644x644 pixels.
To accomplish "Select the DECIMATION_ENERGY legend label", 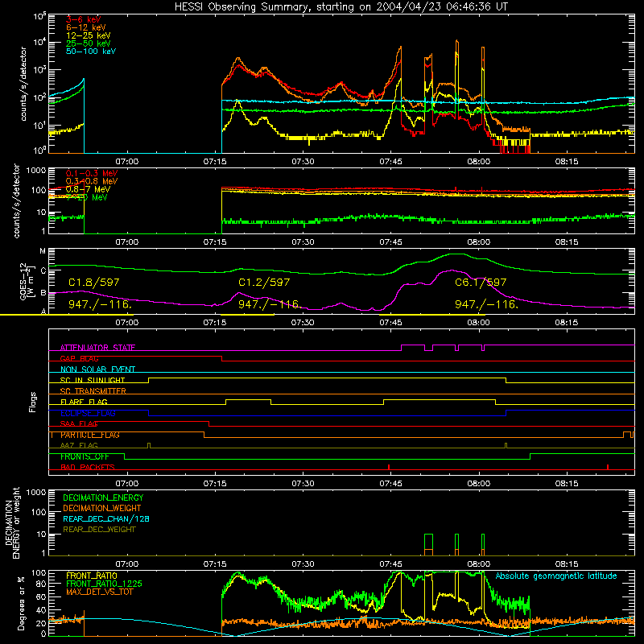I will coord(103,497).
